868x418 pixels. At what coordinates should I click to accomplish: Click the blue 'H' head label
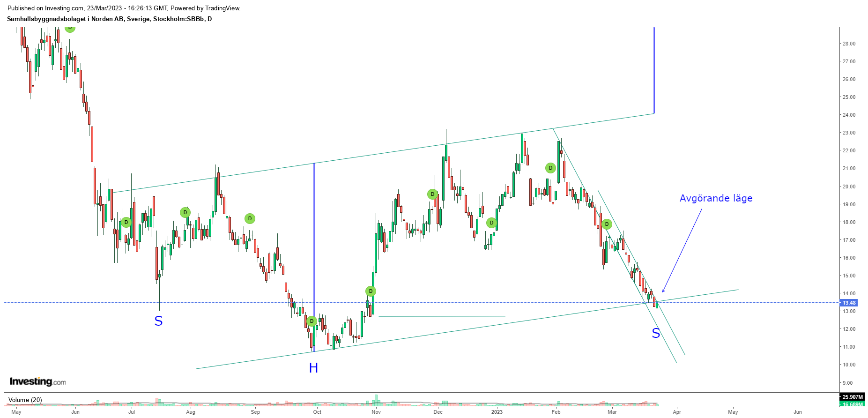313,368
